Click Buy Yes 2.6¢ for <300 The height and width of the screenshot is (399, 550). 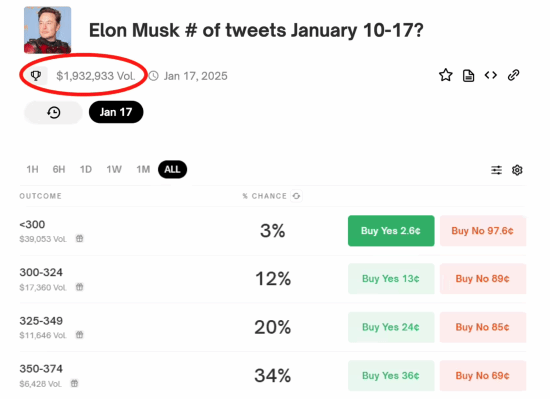tap(391, 231)
